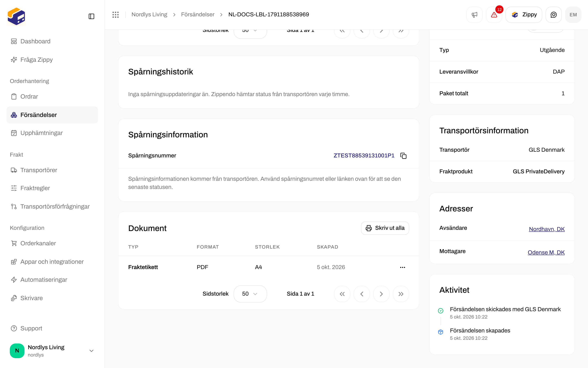
Task: Open Transportörsförfrågningar page
Action: coord(52,206)
